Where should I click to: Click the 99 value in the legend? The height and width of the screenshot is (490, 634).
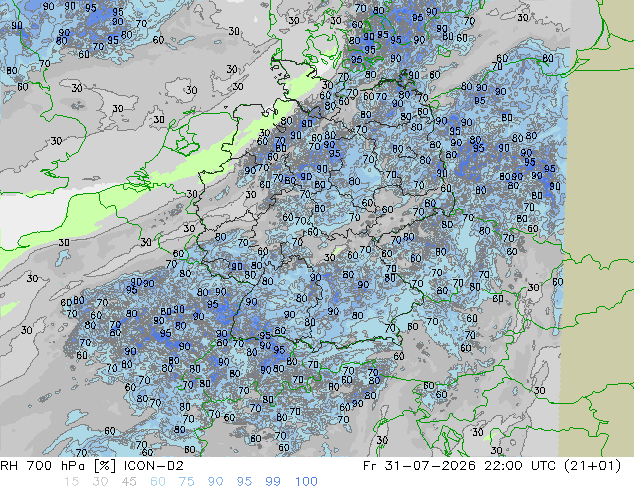click(273, 482)
